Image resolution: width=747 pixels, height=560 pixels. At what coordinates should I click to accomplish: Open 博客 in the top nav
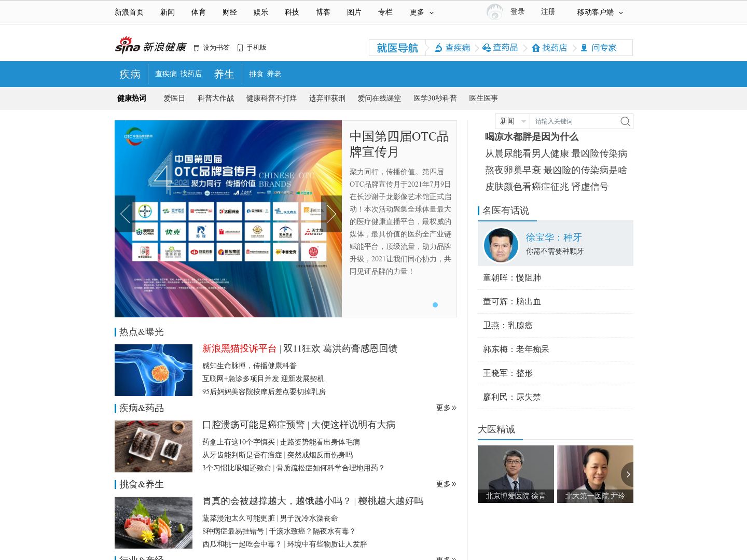coord(323,12)
